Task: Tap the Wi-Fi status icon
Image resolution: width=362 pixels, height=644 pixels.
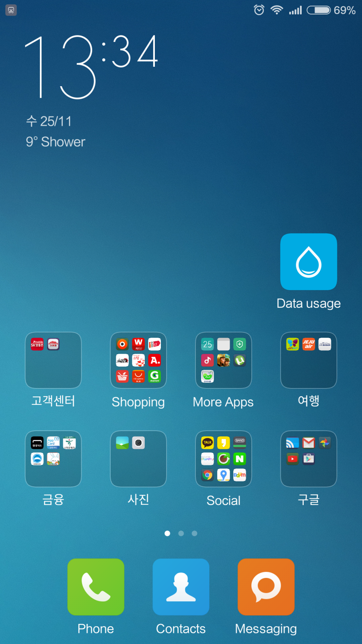Action: point(277,10)
